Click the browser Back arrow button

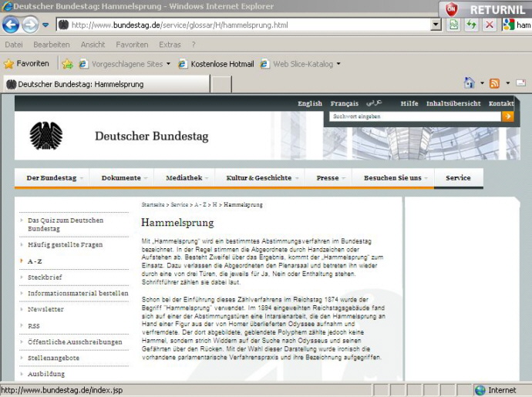tap(11, 25)
